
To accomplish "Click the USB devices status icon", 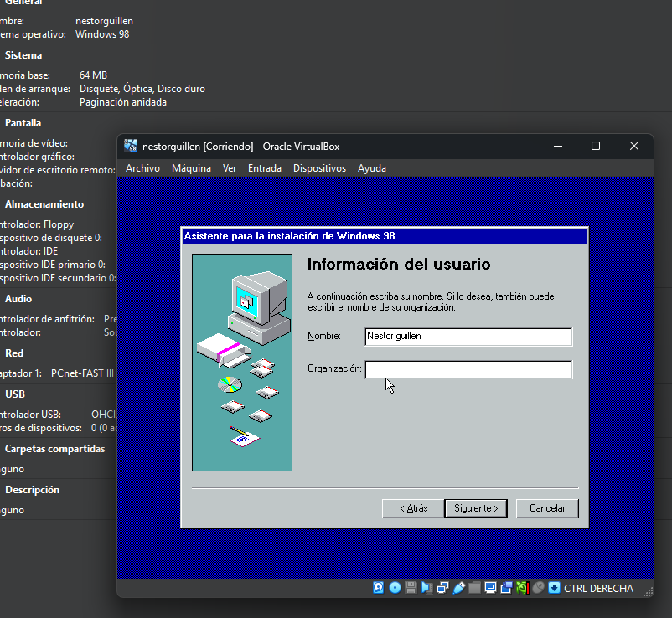I will point(458,588).
